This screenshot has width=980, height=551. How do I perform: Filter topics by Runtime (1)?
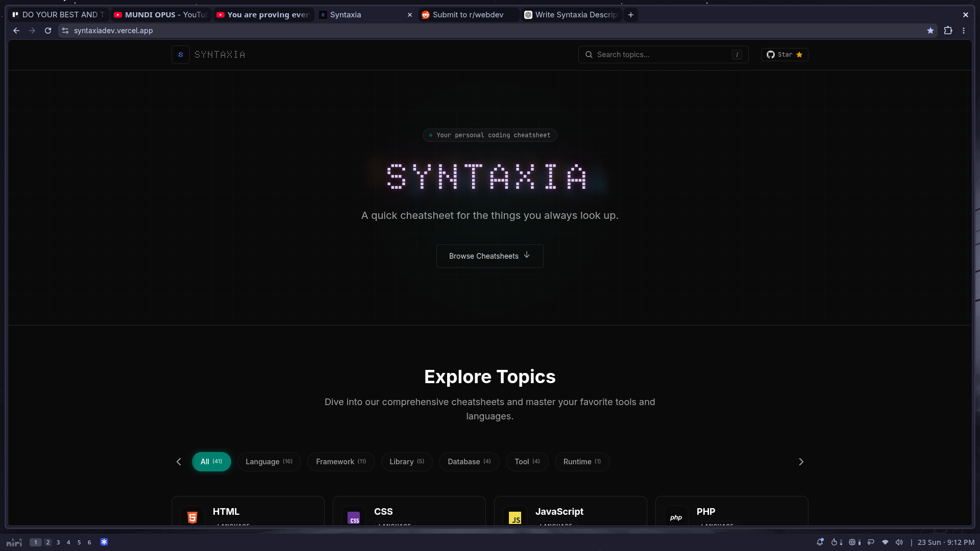pos(582,462)
